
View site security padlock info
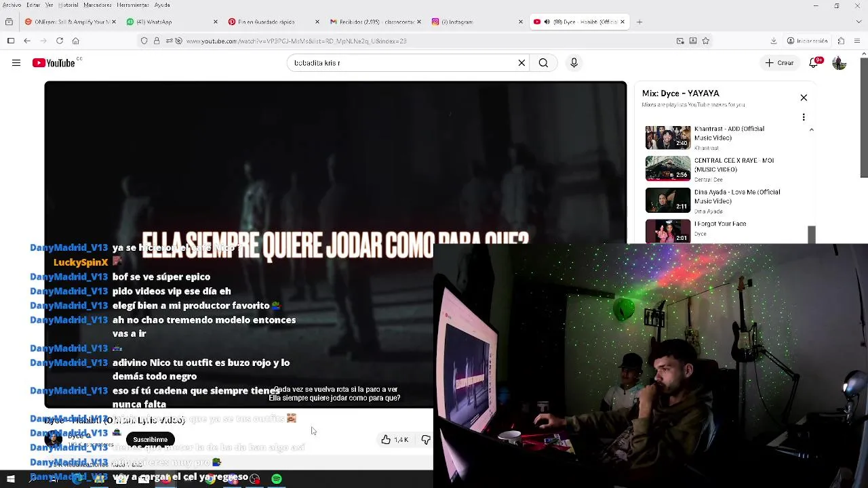tap(157, 41)
